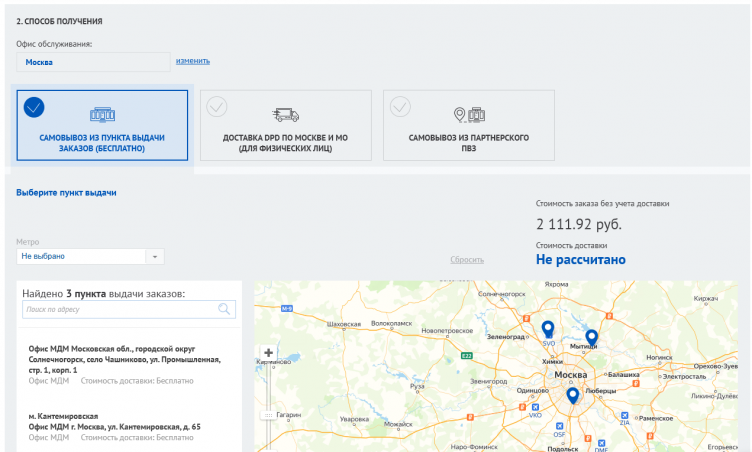Click the map pin near Зеленоград

(x=547, y=330)
